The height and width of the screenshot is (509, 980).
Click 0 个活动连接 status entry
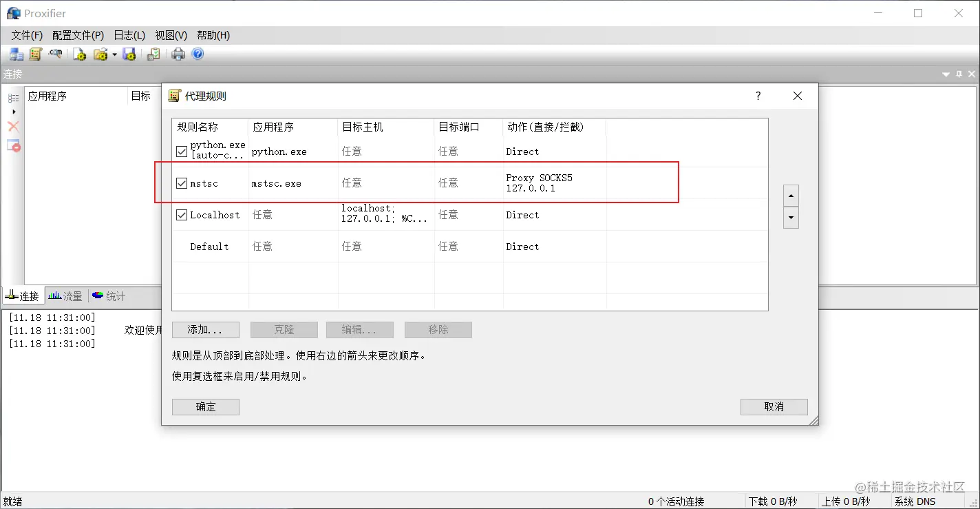[677, 501]
